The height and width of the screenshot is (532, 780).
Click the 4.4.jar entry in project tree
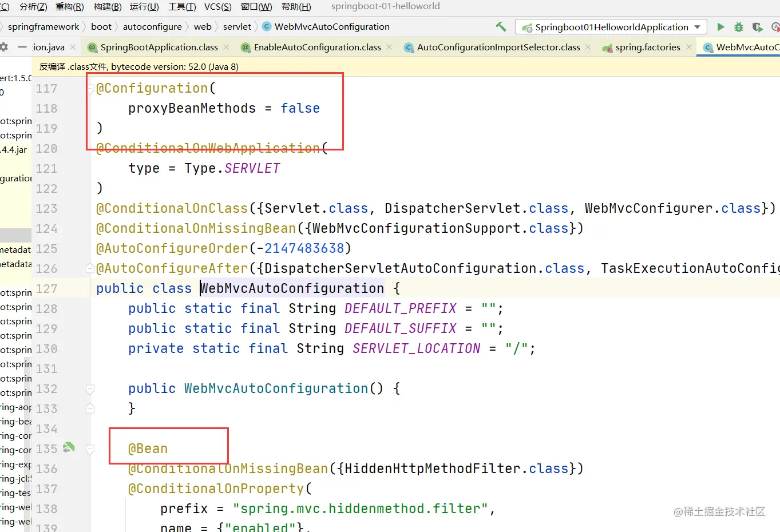[14, 150]
